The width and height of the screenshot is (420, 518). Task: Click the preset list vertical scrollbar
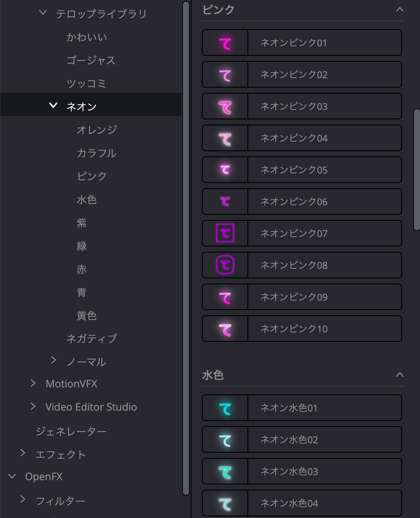tap(417, 170)
